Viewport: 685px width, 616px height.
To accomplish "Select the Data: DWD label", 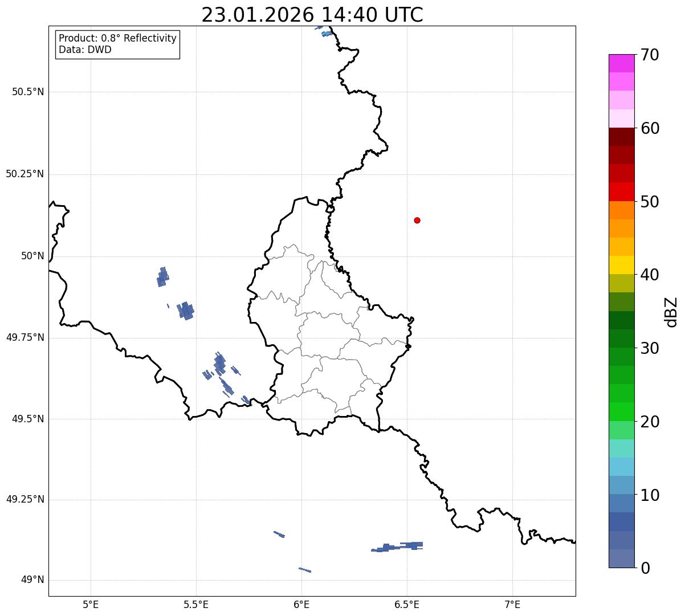I will pos(85,50).
